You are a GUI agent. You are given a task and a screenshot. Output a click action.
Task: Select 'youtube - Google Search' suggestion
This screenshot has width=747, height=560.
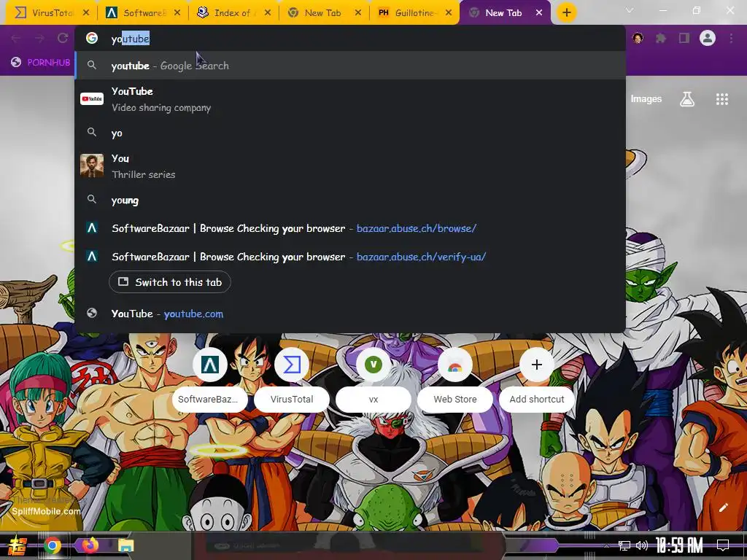pos(349,65)
